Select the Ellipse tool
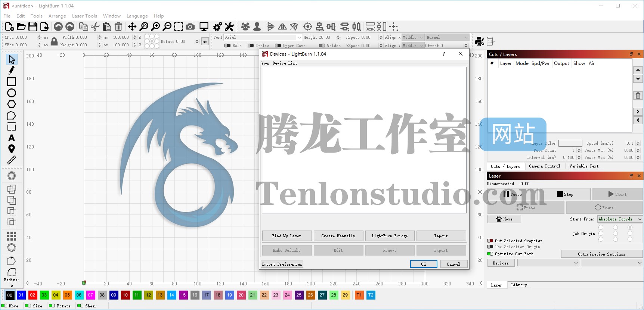Screen dimensions: 644x310 tap(12, 93)
